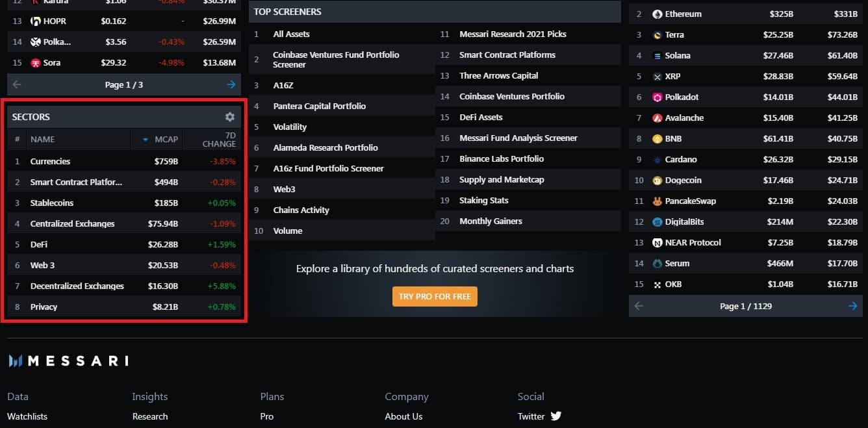This screenshot has width=868, height=428.
Task: Go to previous page of 1129 pages
Action: click(639, 306)
